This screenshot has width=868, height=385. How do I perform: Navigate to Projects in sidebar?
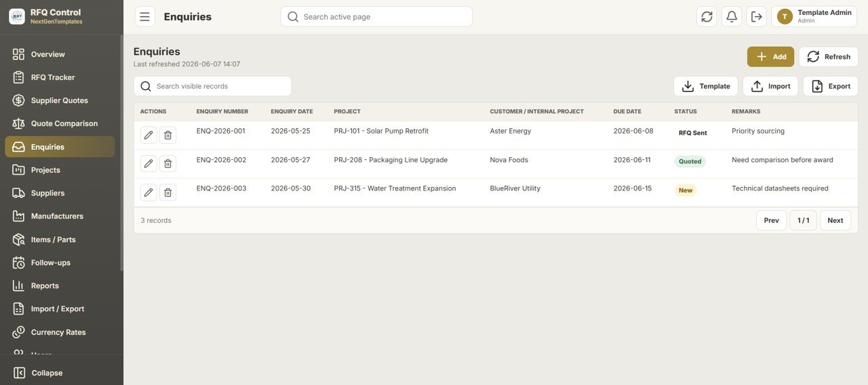point(60,170)
